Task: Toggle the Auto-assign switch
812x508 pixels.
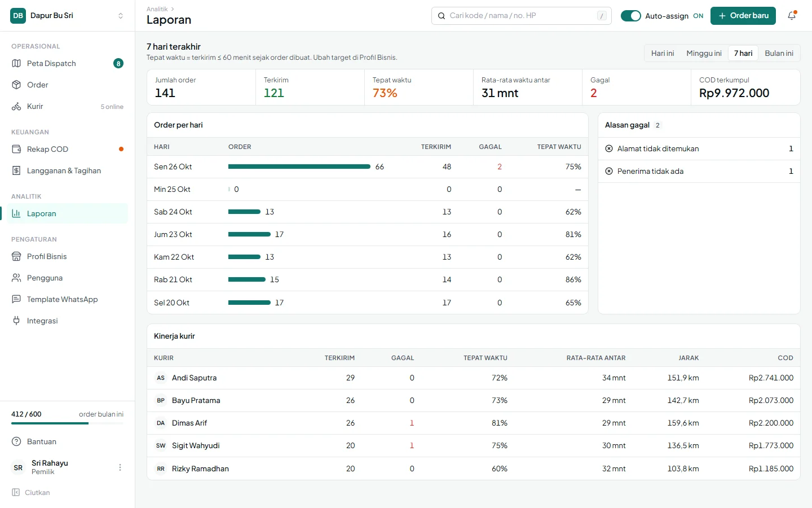Action: [x=631, y=16]
